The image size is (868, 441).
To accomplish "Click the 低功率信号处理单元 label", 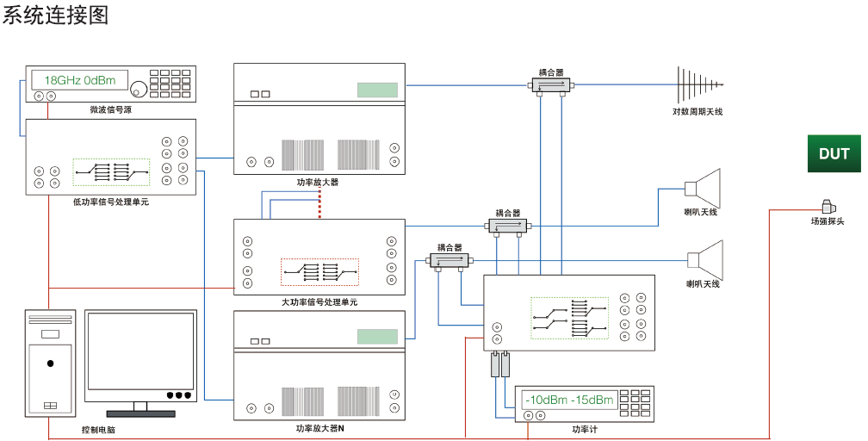I will click(111, 202).
